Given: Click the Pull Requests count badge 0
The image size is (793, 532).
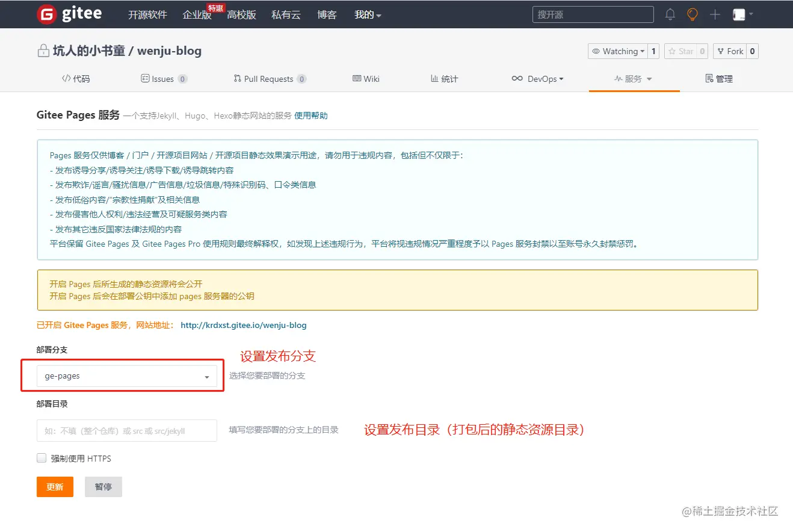Looking at the screenshot, I should pyautogui.click(x=301, y=79).
